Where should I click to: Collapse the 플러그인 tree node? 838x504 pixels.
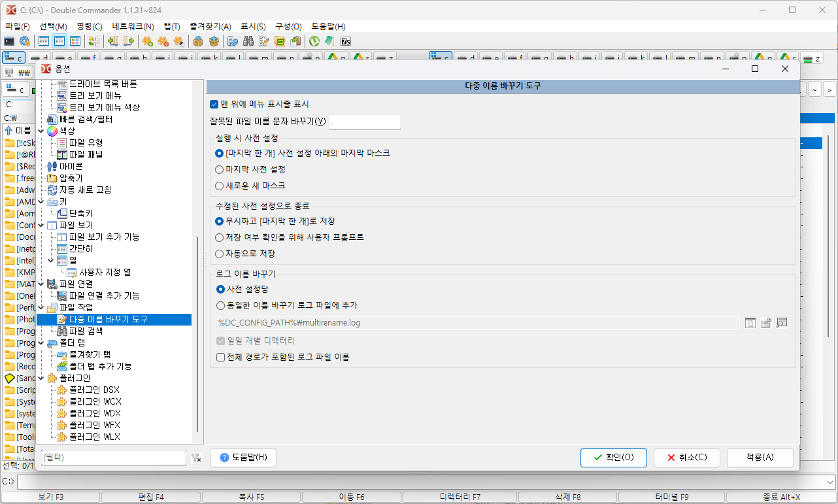[x=41, y=378]
